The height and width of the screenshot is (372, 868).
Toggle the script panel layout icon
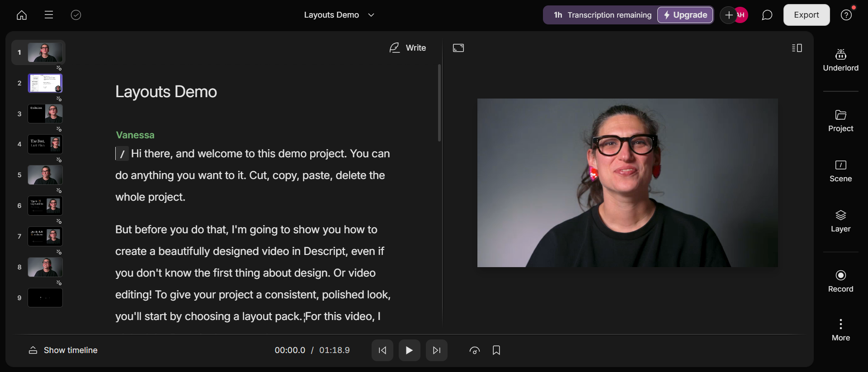tap(797, 48)
